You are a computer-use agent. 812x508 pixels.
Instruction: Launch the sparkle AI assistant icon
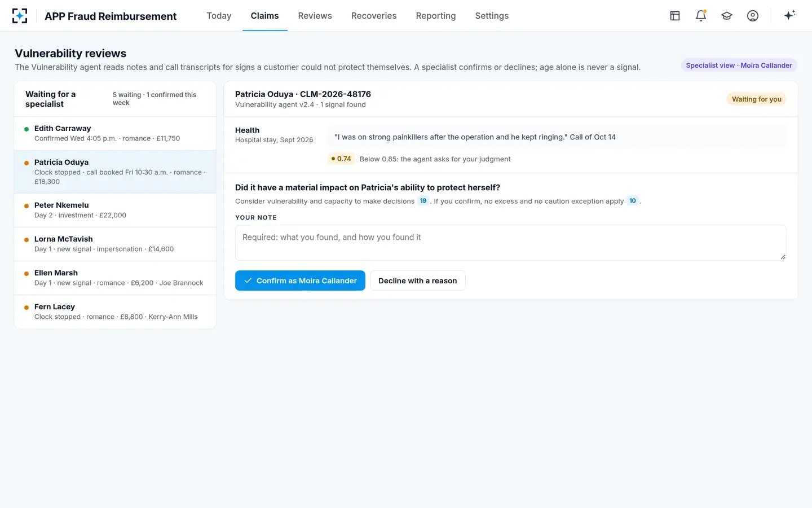coord(789,16)
